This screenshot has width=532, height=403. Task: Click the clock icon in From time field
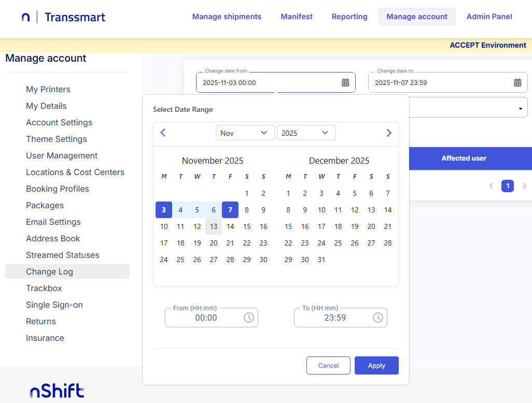point(249,318)
